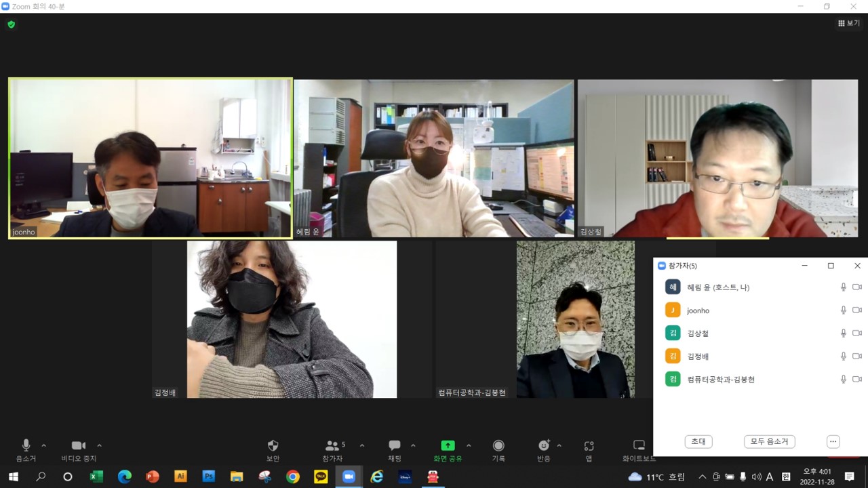Select participant 김정배 name in list
Screen dimensions: 868x488
[698, 357]
